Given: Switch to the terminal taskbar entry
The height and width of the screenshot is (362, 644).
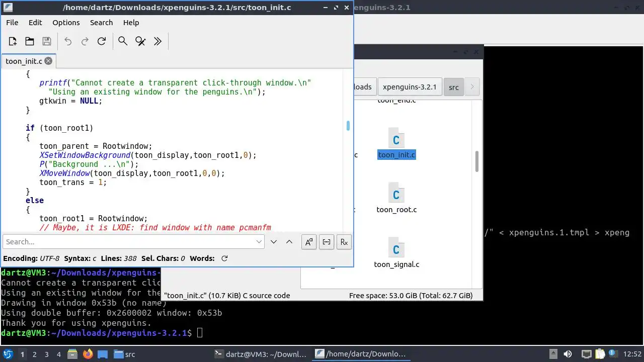Looking at the screenshot, I should point(261,354).
